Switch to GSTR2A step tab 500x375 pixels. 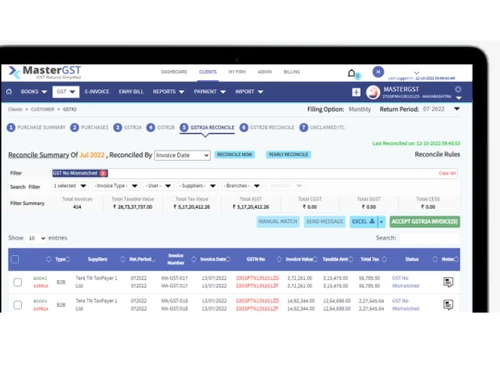pyautogui.click(x=127, y=127)
